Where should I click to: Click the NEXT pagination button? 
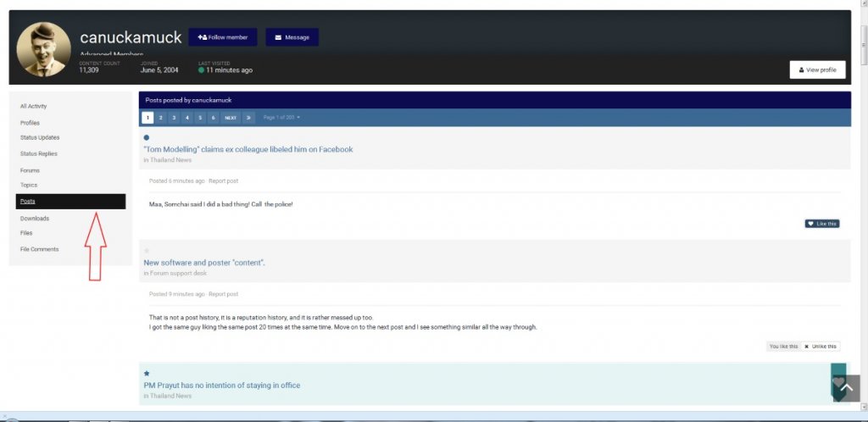pos(231,117)
